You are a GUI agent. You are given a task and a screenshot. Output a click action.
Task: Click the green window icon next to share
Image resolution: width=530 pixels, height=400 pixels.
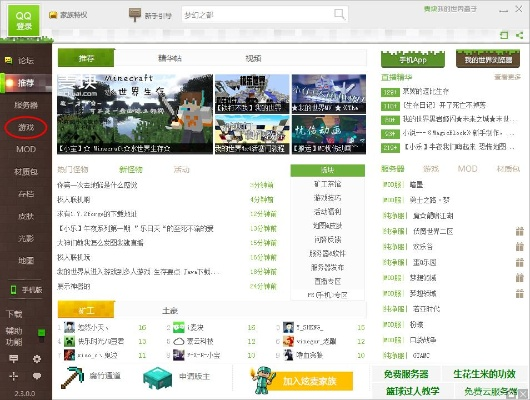point(504,35)
